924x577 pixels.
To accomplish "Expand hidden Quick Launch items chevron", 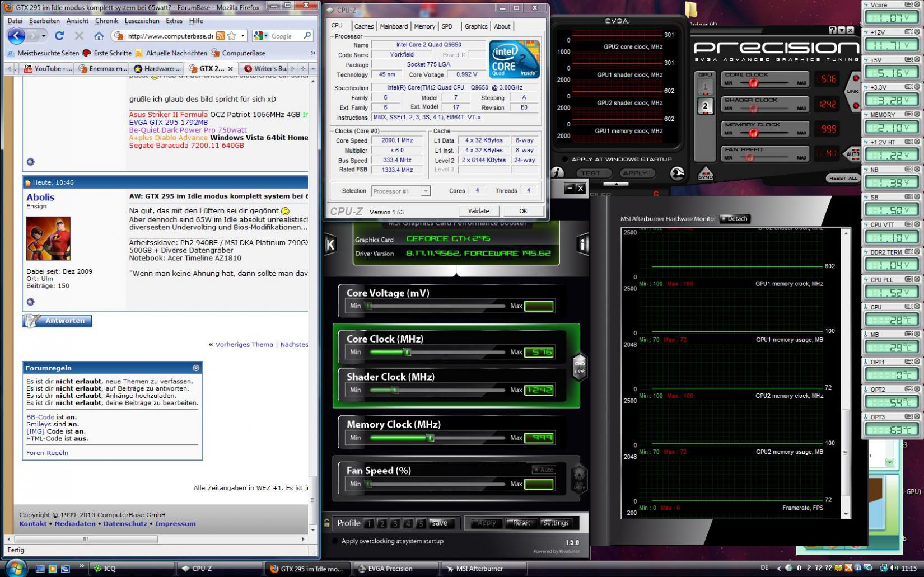I will (x=81, y=566).
